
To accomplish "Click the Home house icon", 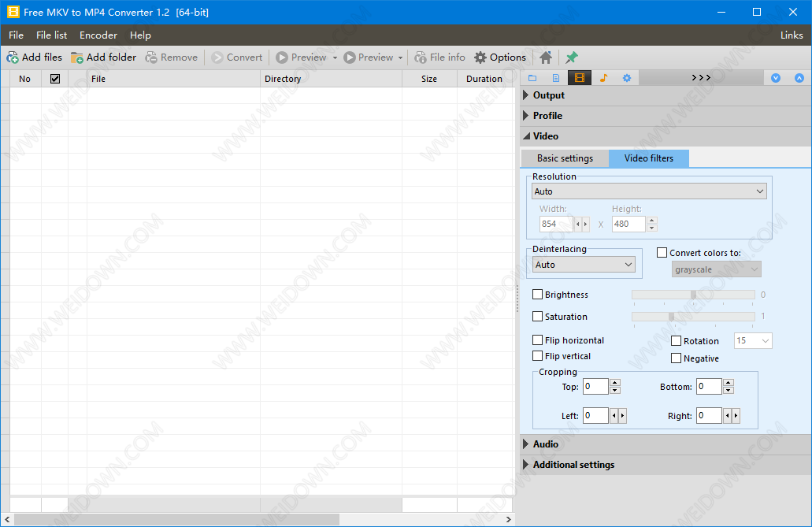I will click(545, 58).
